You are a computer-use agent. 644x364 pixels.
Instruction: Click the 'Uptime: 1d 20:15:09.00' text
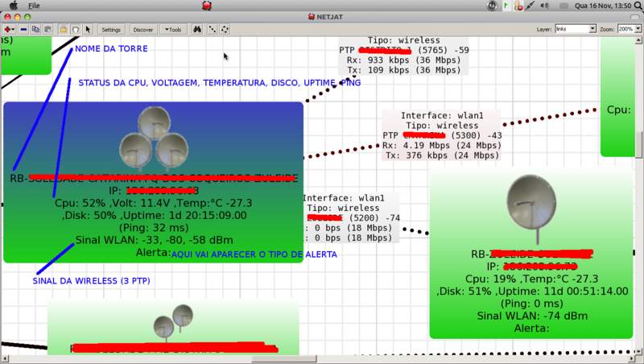184,215
